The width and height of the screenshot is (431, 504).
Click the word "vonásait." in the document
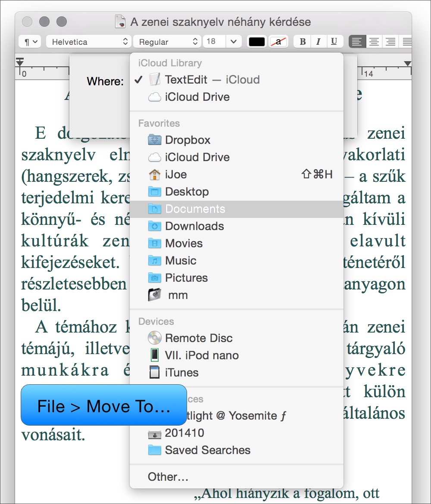tap(53, 435)
